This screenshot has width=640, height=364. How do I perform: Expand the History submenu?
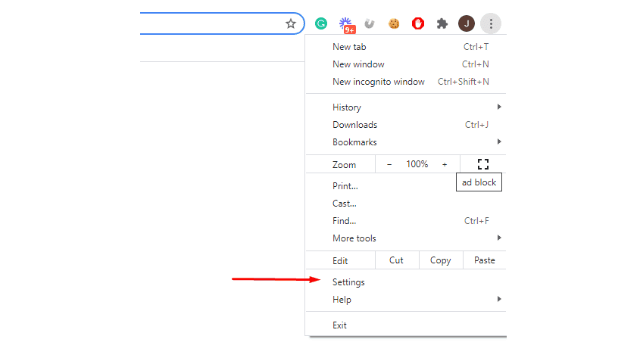coord(406,107)
